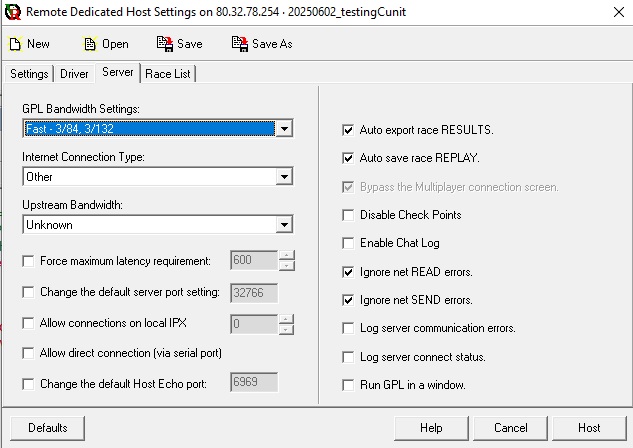Uncheck Auto save race REPLAY
The image size is (633, 448).
coord(348,158)
